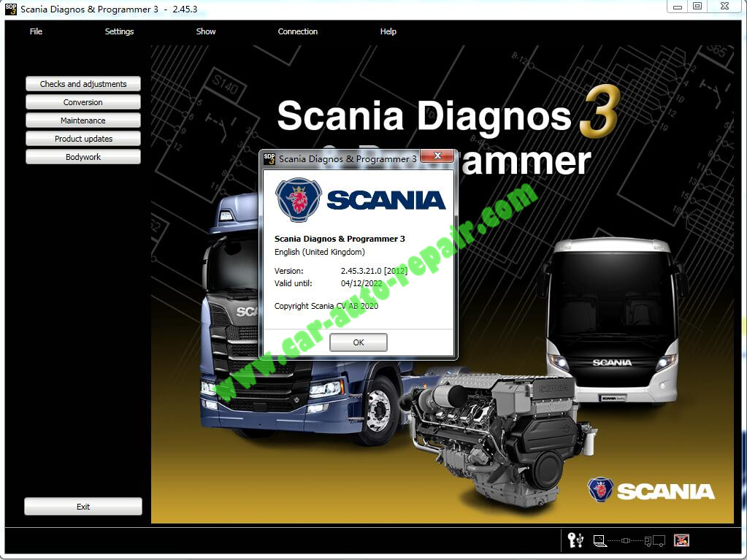Open the Help menu
Viewport: 747px width, 560px height.
(x=388, y=31)
